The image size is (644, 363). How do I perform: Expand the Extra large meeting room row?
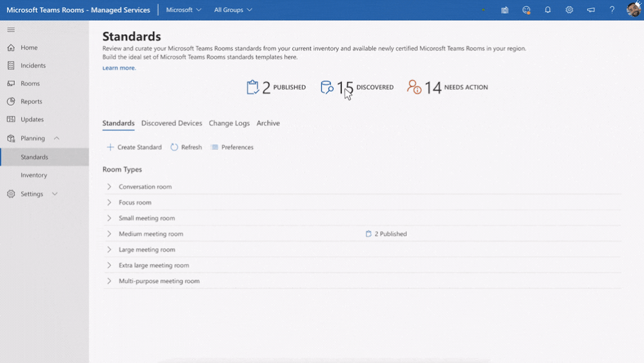click(x=109, y=265)
